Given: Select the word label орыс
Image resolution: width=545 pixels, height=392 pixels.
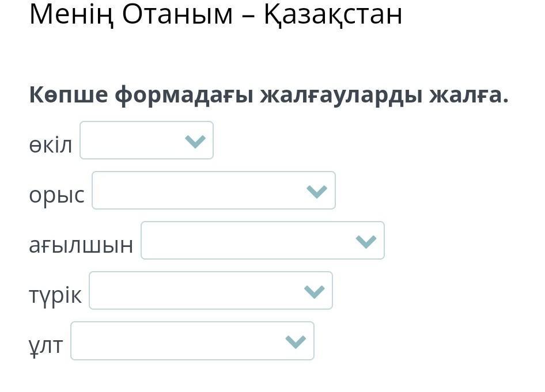Looking at the screenshot, I should (56, 195).
